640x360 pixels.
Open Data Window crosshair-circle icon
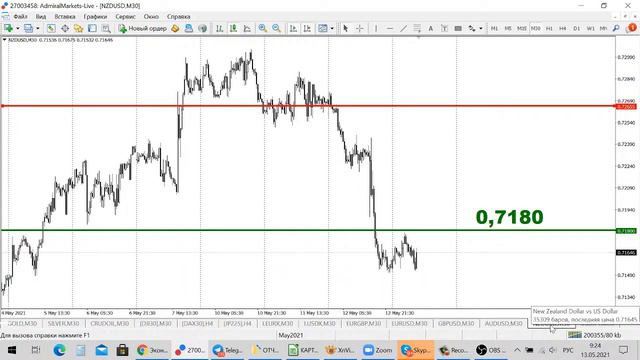65,28
